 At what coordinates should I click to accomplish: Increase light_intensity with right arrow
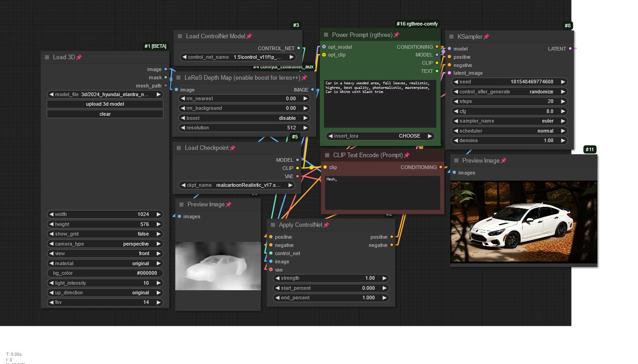click(159, 283)
